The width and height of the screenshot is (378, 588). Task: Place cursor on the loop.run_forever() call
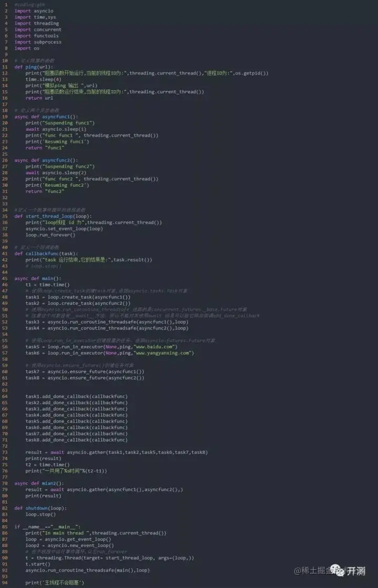pos(50,235)
